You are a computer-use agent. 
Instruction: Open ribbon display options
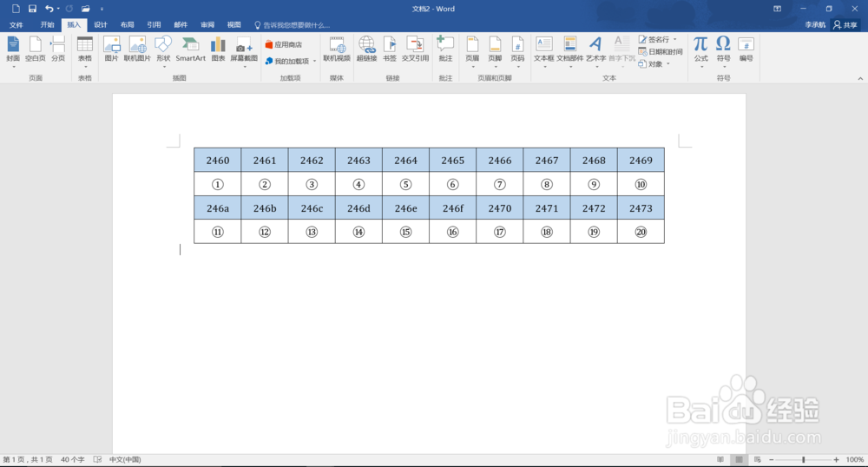(x=777, y=9)
